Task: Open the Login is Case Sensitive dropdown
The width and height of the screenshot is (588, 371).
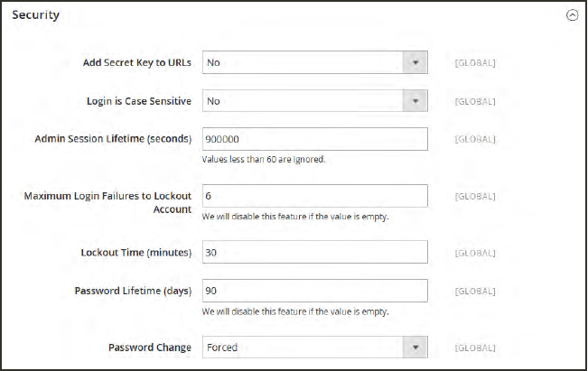Action: pos(314,101)
